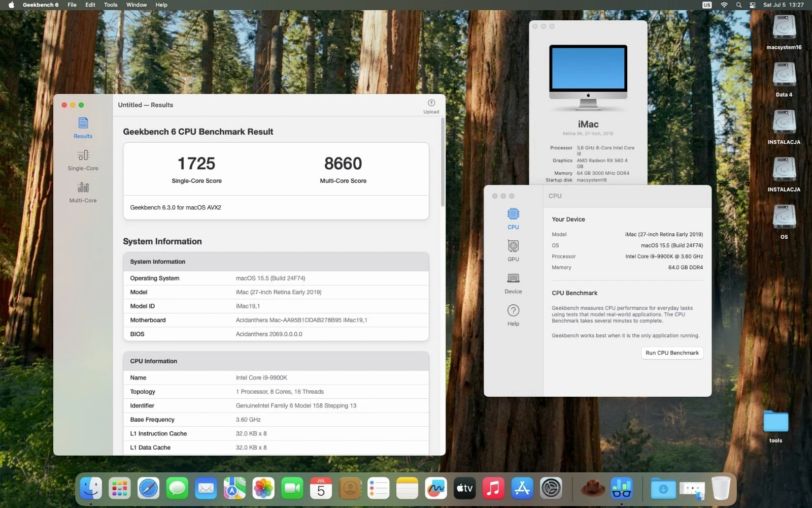Open the Wi-Fi status menu

point(724,5)
